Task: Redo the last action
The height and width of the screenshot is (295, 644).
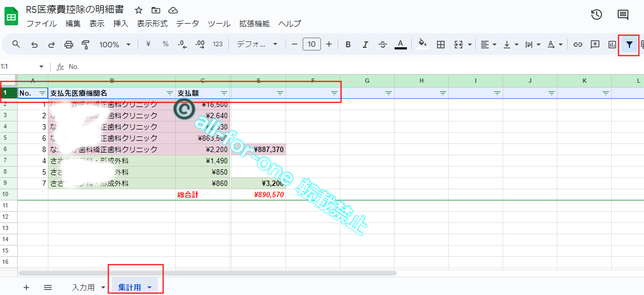Action: (x=52, y=45)
